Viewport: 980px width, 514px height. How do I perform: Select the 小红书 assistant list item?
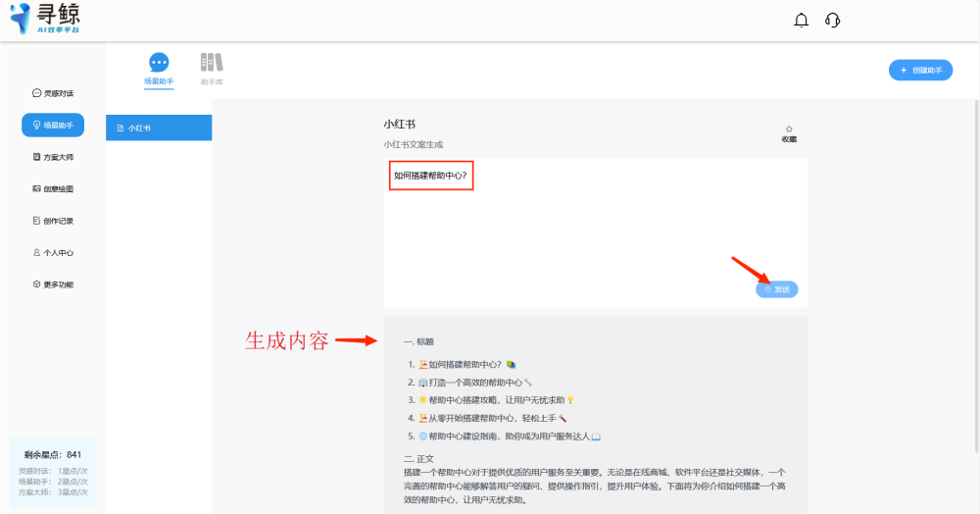159,128
